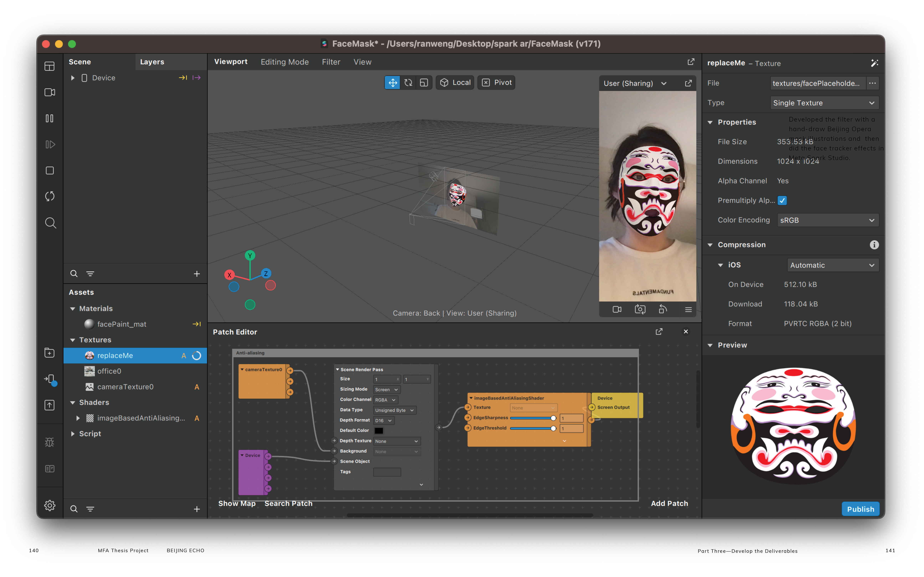Switch to the Layers tab
Image resolution: width=924 pixels, height=577 pixels.
tap(152, 62)
